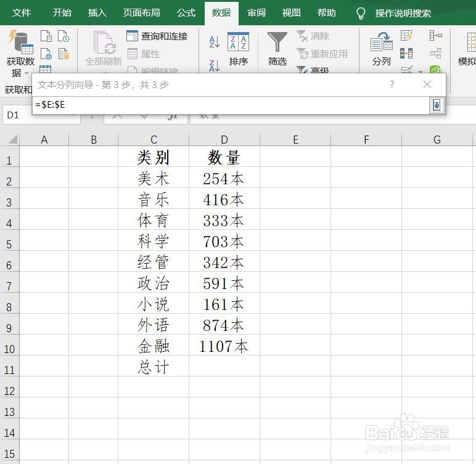The height and width of the screenshot is (464, 476).
Task: Click the Flash Fill icon
Action: point(406,36)
